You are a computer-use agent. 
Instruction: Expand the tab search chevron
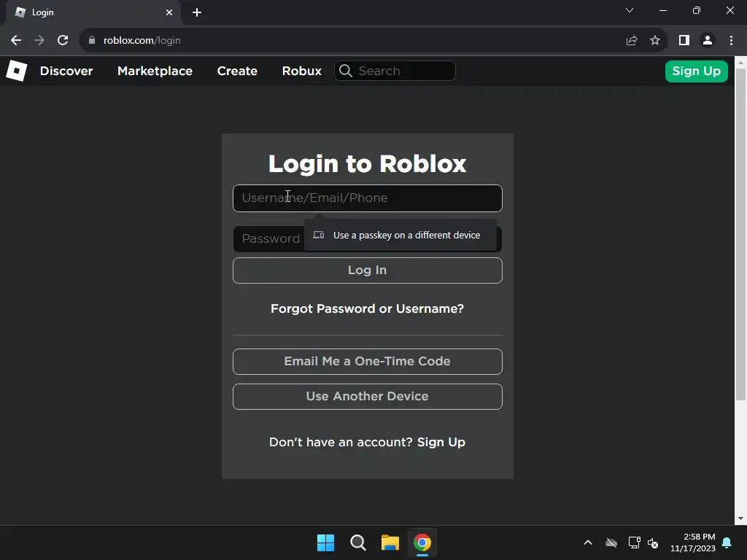point(630,10)
